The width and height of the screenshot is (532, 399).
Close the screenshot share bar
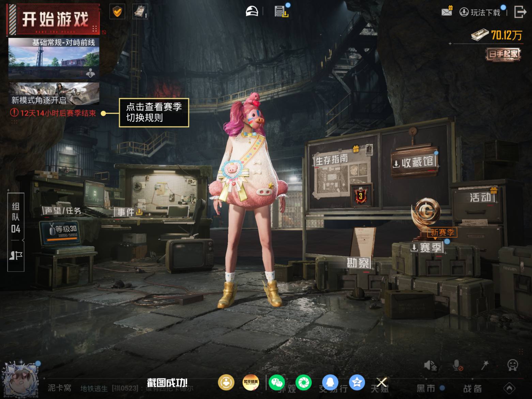[381, 382]
